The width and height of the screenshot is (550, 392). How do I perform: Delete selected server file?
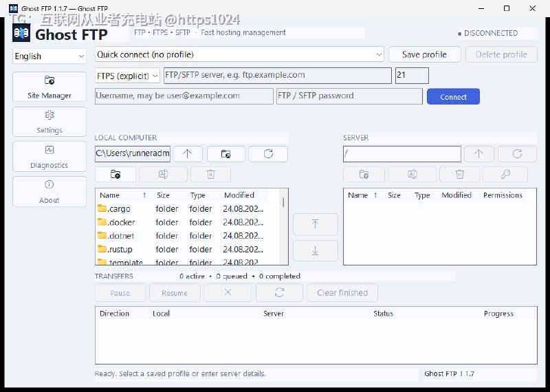click(460, 175)
